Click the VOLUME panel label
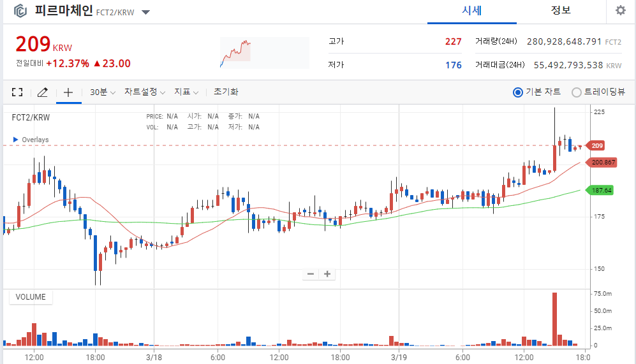Screen dimensions: 636x364 point(31,296)
